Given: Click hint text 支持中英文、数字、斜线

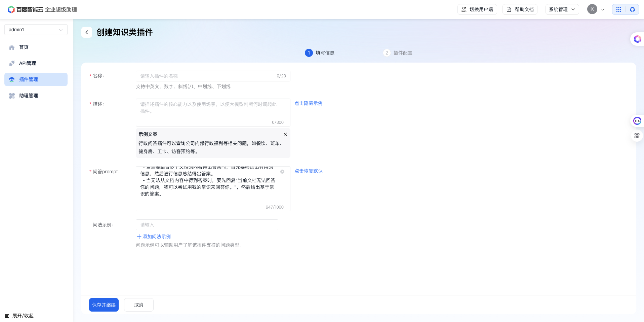Looking at the screenshot, I should coord(183,86).
